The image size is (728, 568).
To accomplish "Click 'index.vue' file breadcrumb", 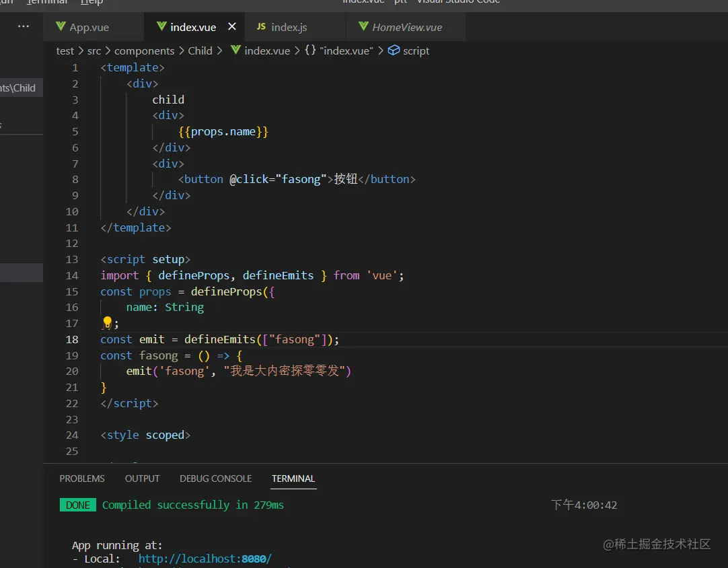I will [x=267, y=50].
